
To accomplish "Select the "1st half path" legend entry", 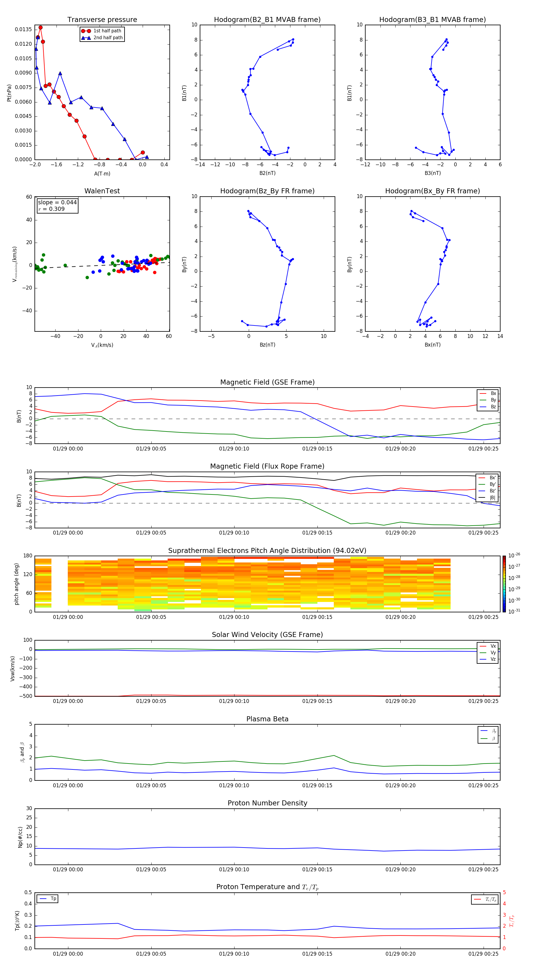I will pos(101,31).
